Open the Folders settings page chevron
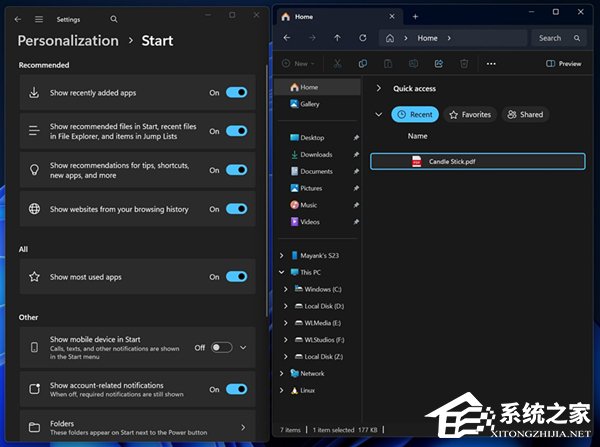The image size is (600, 447). coord(243,427)
